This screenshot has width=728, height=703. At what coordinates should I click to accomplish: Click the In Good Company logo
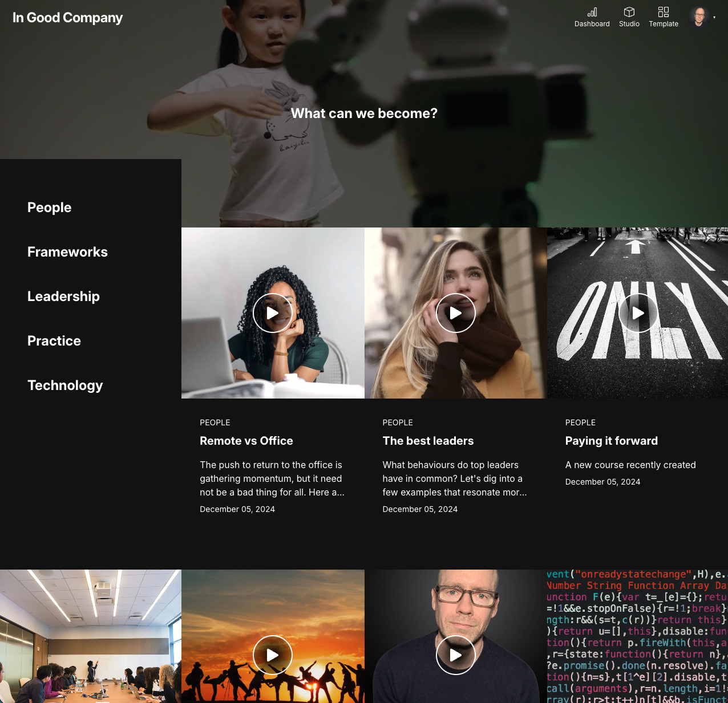click(67, 18)
